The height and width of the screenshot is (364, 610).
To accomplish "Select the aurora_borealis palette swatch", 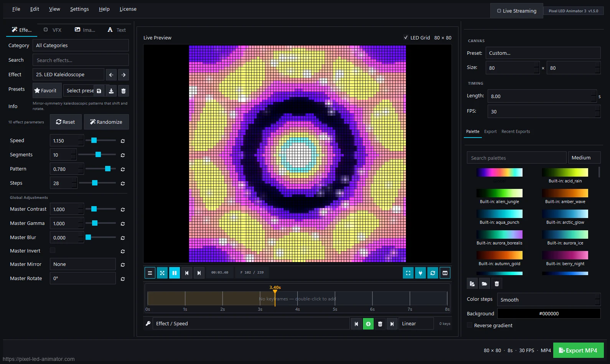I will 500,234.
